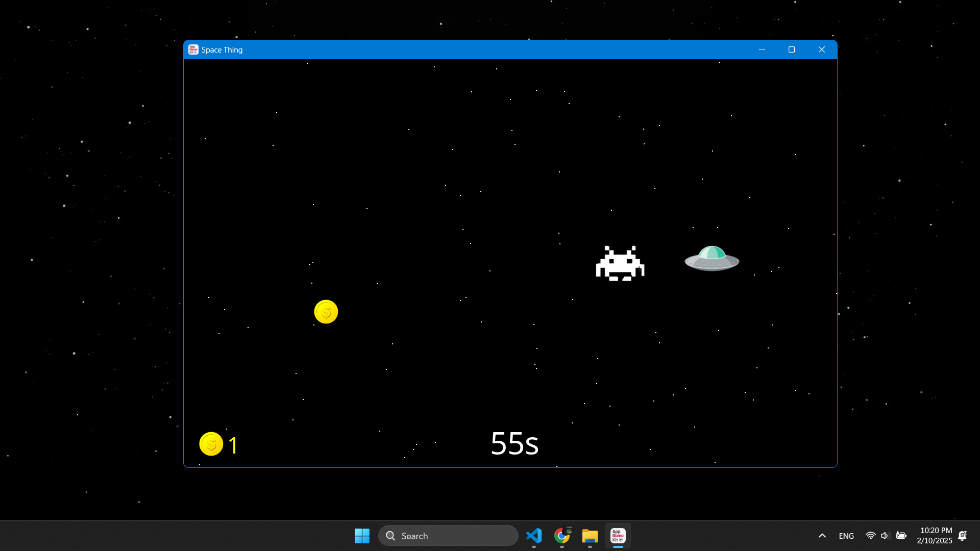
Task: Maximize the Space Thing window
Action: coord(792,49)
